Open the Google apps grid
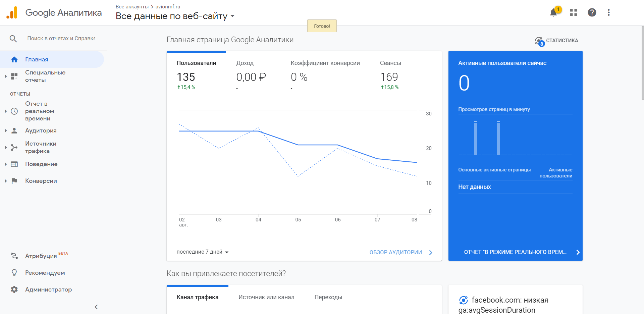The width and height of the screenshot is (644, 314). [574, 12]
